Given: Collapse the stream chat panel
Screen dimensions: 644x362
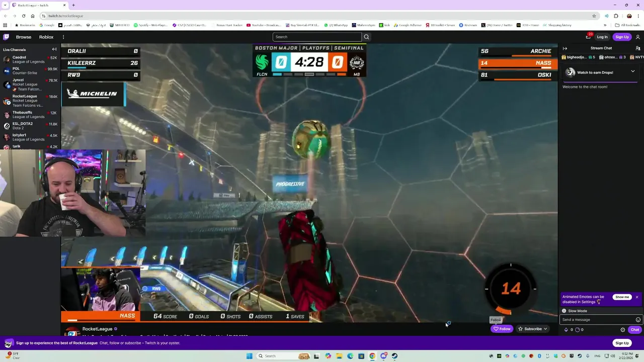Looking at the screenshot, I should click(565, 48).
